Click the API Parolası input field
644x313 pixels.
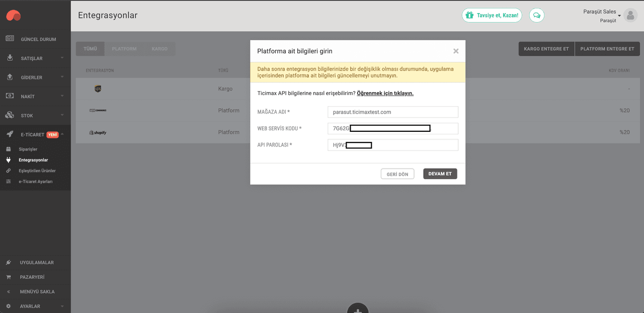[x=393, y=145]
